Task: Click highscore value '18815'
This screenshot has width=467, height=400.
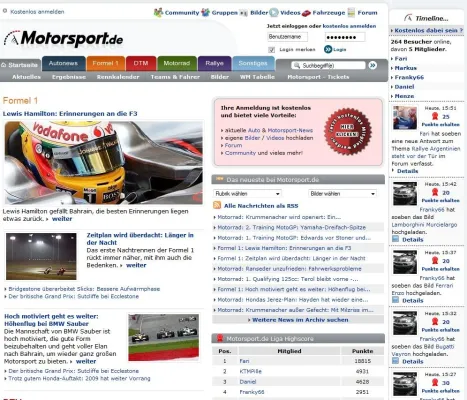Action: click(x=362, y=361)
